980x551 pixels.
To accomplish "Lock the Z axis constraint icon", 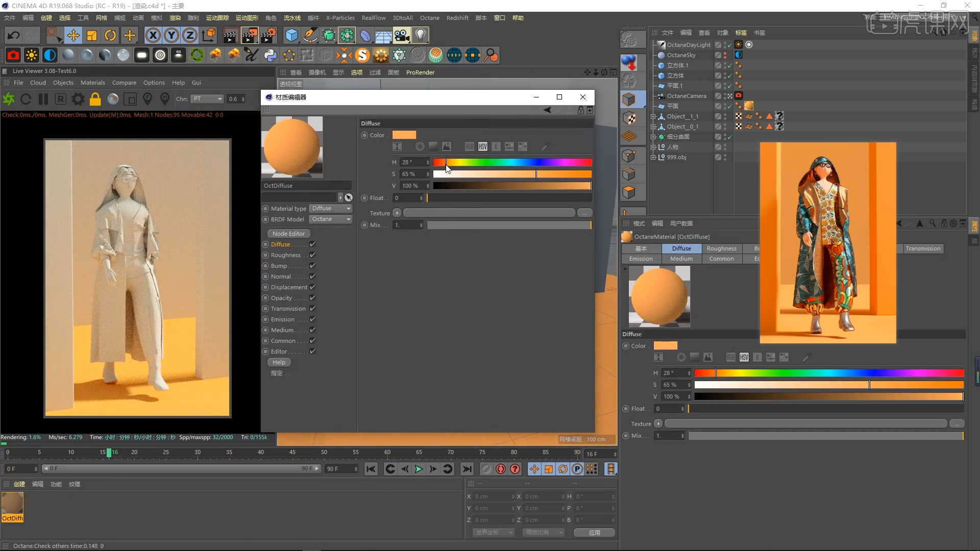I will (x=190, y=35).
